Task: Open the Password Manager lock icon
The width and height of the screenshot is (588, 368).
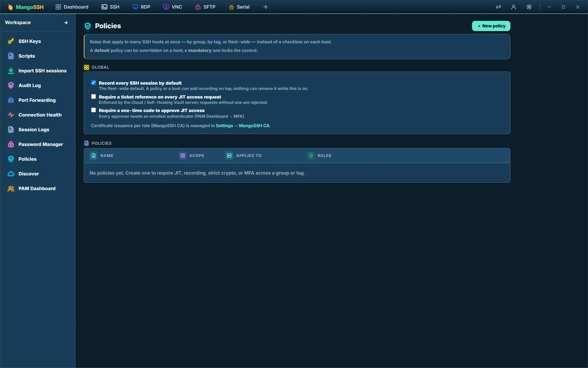Action: tap(11, 144)
